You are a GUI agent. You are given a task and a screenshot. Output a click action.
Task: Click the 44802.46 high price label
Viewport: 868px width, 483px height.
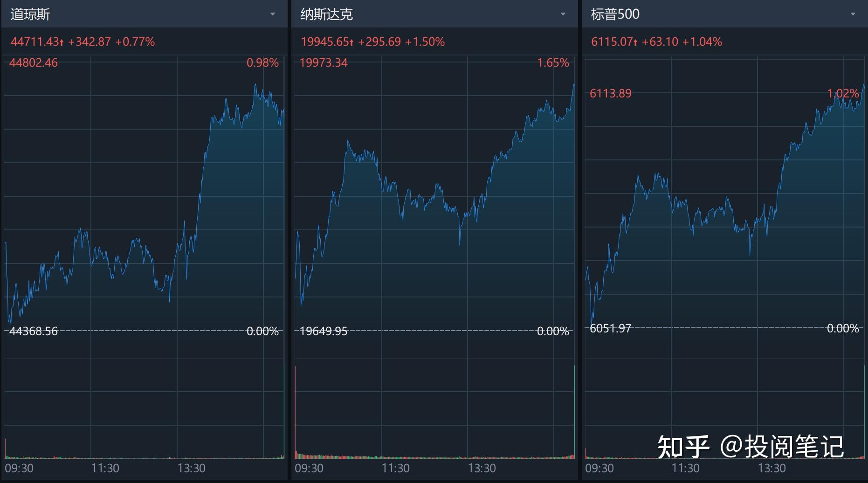(x=34, y=63)
